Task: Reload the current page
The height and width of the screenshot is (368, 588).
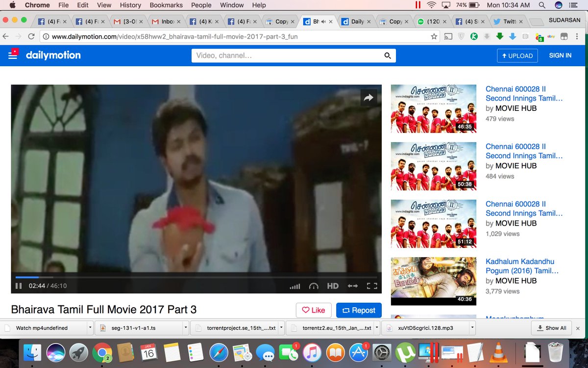Action: [x=31, y=36]
